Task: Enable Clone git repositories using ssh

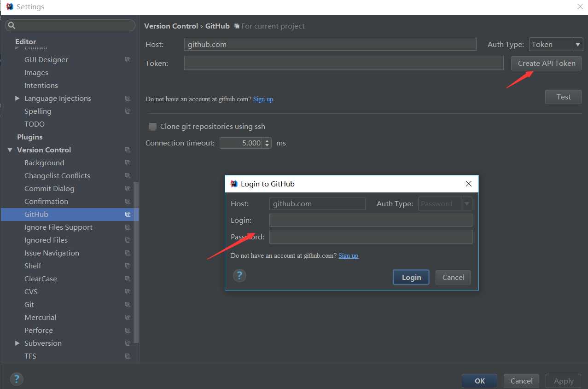Action: click(x=152, y=127)
